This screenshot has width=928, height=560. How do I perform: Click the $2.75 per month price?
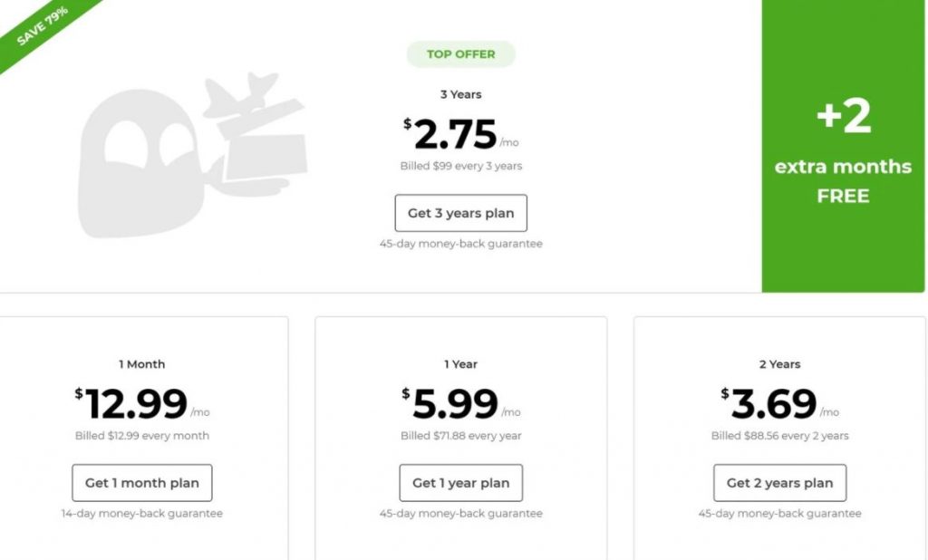pyautogui.click(x=460, y=135)
